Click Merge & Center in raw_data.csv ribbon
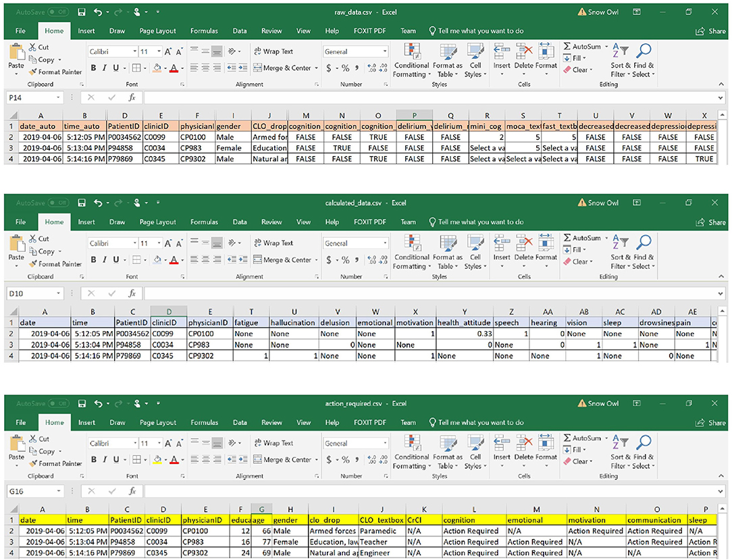This screenshot has width=732, height=560. pos(286,68)
